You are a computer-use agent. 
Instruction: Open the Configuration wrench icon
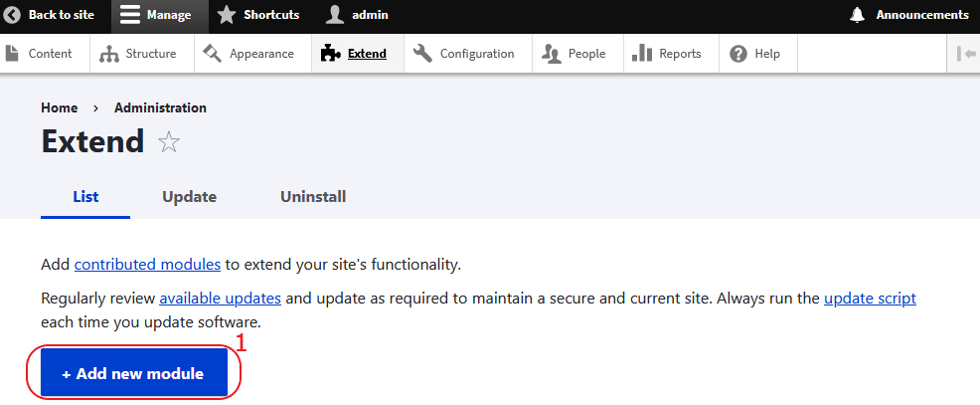click(423, 54)
